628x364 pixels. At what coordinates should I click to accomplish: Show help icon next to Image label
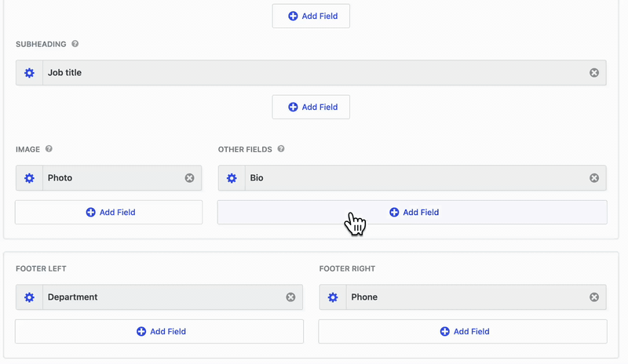[x=49, y=149]
